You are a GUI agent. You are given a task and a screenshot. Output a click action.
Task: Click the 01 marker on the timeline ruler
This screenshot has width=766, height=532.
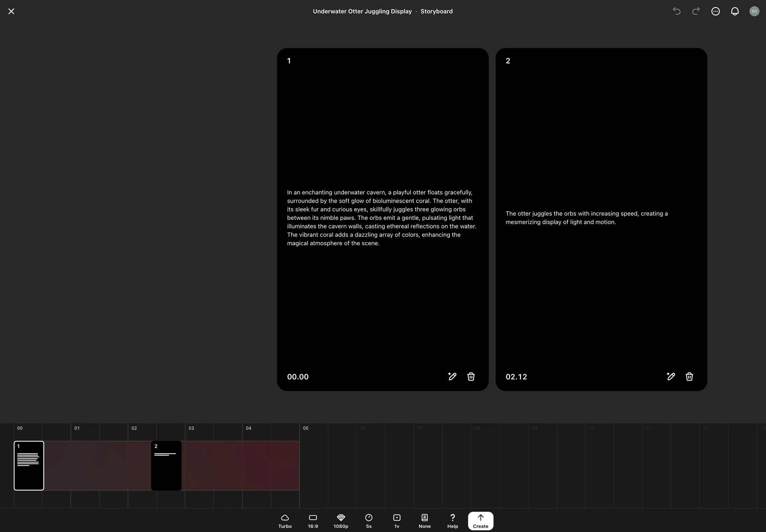[x=77, y=428]
